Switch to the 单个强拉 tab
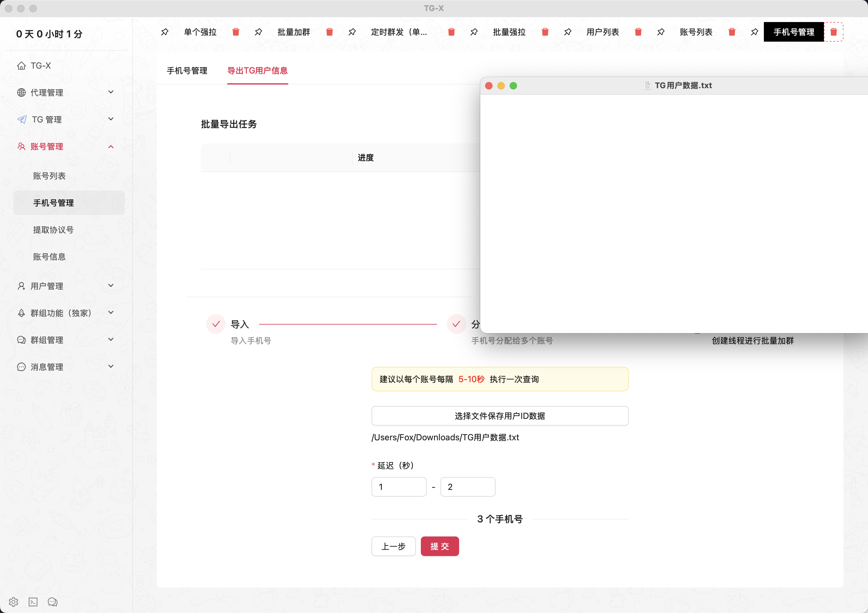Screen dimensions: 868x613 pyautogui.click(x=200, y=32)
